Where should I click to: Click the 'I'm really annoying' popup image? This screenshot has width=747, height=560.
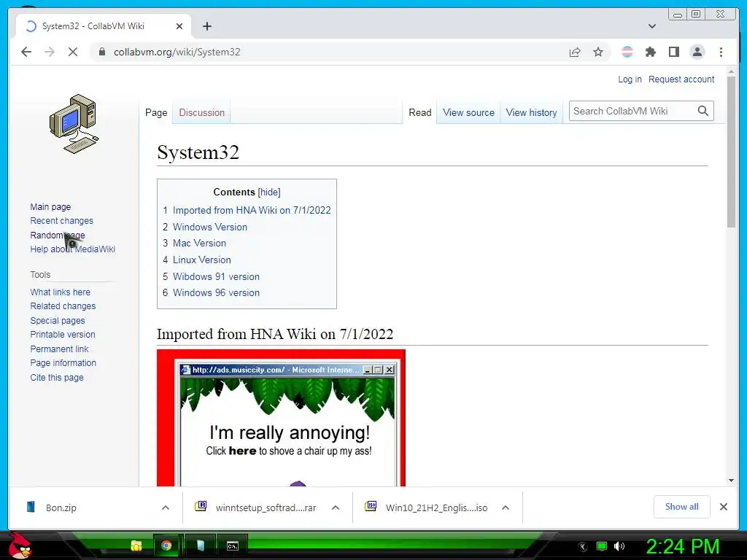coord(281,418)
